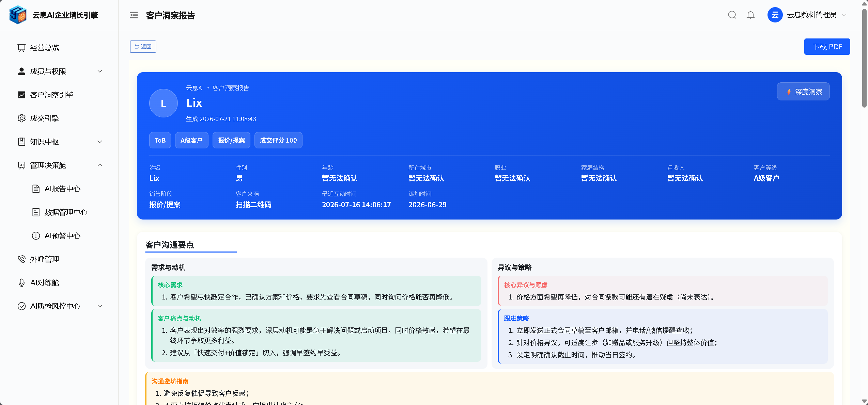868x405 pixels.
Task: Click the 需求与动机 card title
Action: (x=168, y=268)
